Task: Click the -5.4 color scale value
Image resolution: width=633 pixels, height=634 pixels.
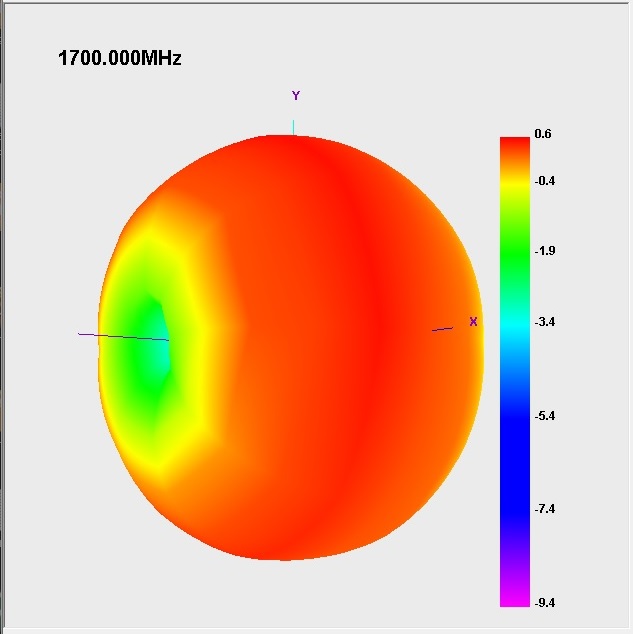Action: pyautogui.click(x=544, y=416)
